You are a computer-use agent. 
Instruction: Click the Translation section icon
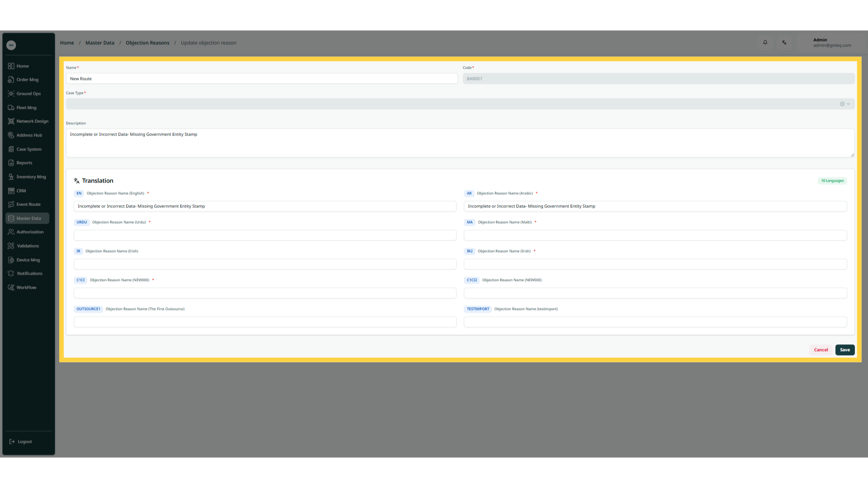pos(77,181)
